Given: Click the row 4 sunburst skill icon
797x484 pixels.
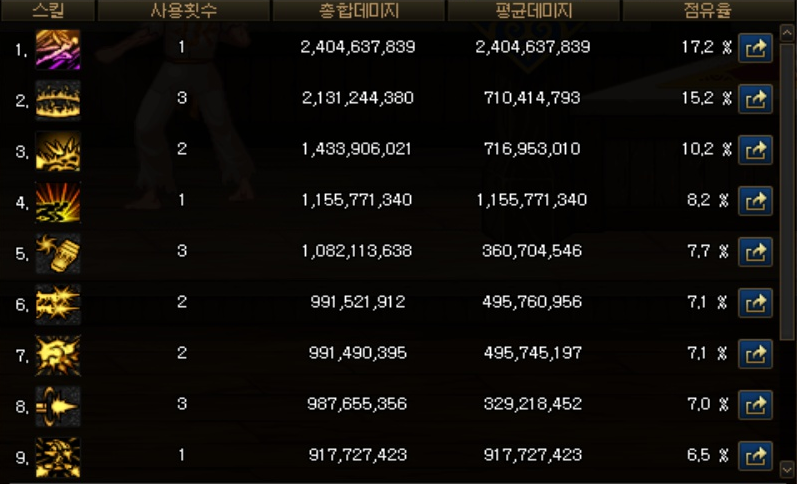Looking at the screenshot, I should tap(57, 202).
